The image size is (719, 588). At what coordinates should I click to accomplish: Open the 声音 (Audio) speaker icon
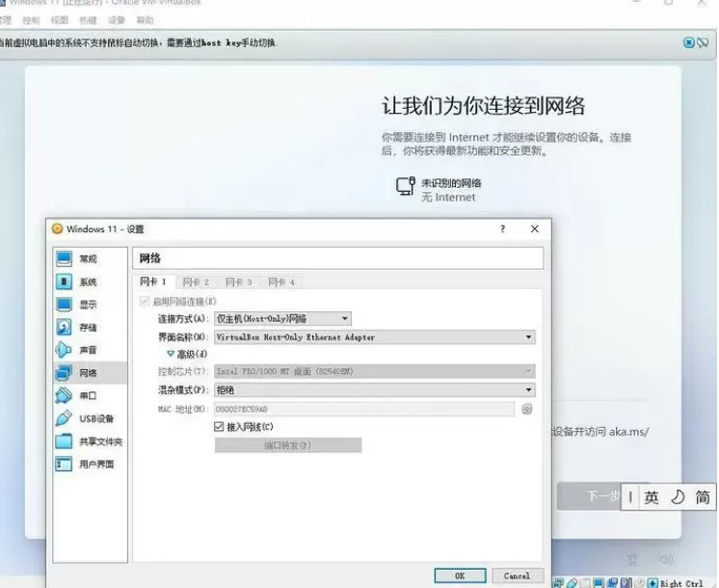[64, 350]
